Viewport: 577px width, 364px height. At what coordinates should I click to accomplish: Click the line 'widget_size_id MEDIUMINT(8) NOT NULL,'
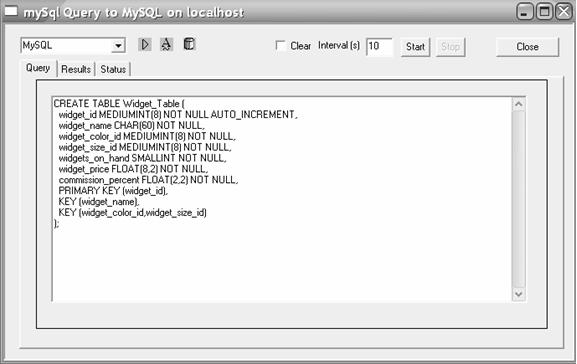coord(145,147)
